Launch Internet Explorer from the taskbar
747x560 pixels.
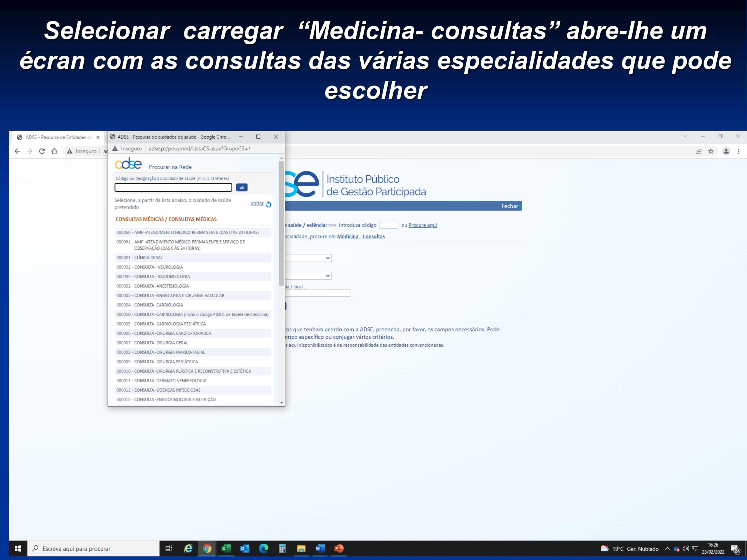click(188, 549)
